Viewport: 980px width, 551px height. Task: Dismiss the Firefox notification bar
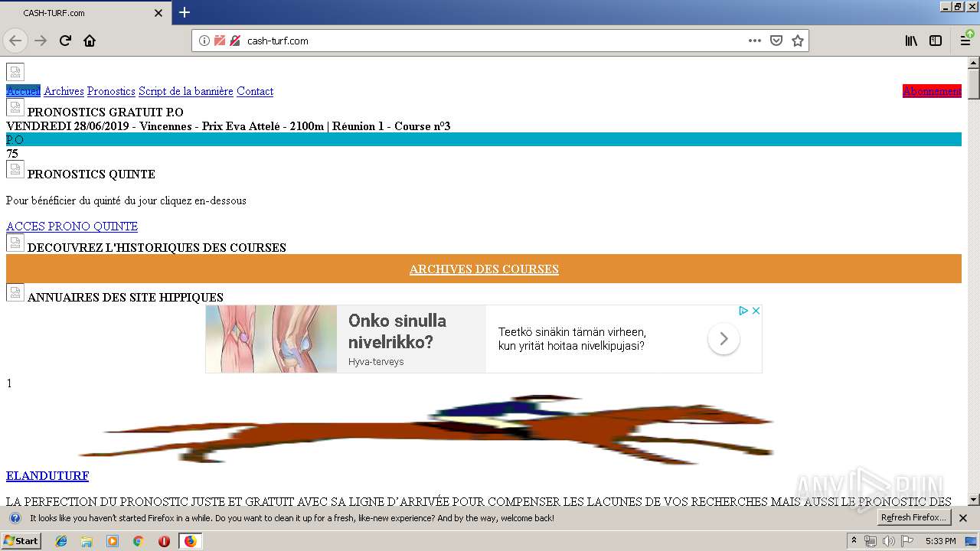pyautogui.click(x=963, y=518)
